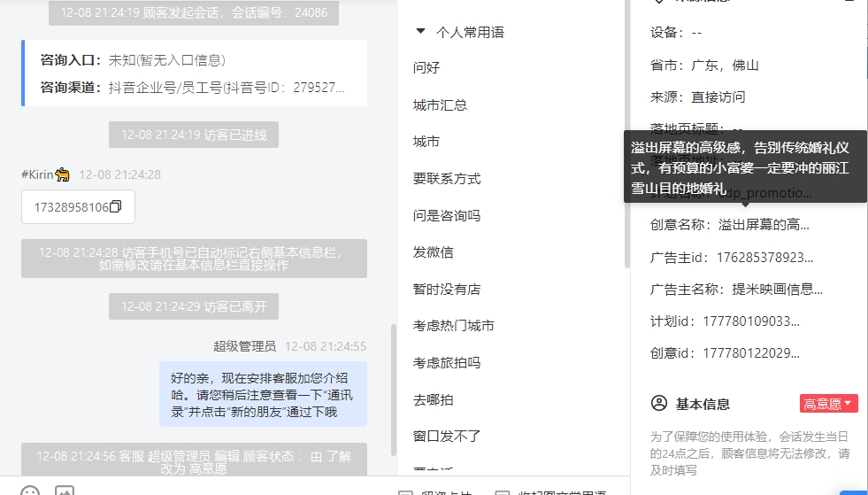Click the 12-08 21:24:55 reply timestamp

pos(326,346)
